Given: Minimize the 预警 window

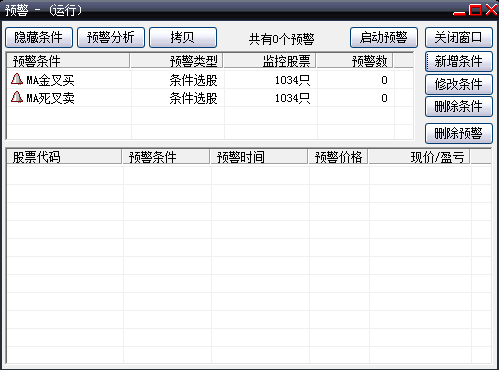Looking at the screenshot, I should [x=459, y=10].
